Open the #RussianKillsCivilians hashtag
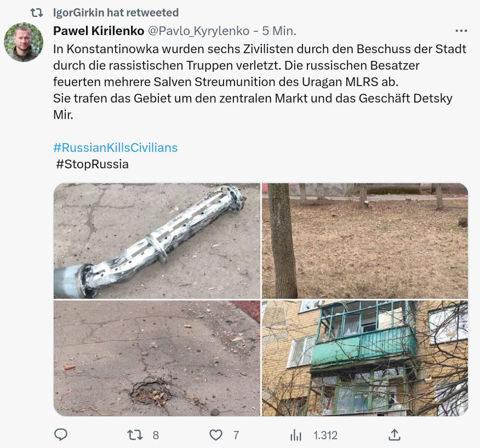 pyautogui.click(x=116, y=148)
